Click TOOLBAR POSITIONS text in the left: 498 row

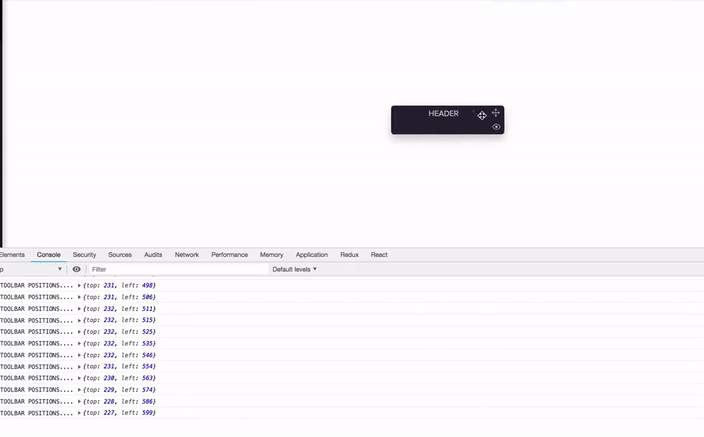pos(36,285)
